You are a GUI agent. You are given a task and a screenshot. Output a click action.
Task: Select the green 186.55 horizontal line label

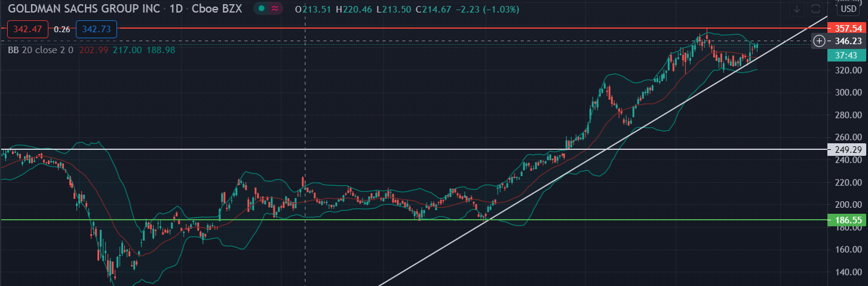click(x=848, y=220)
